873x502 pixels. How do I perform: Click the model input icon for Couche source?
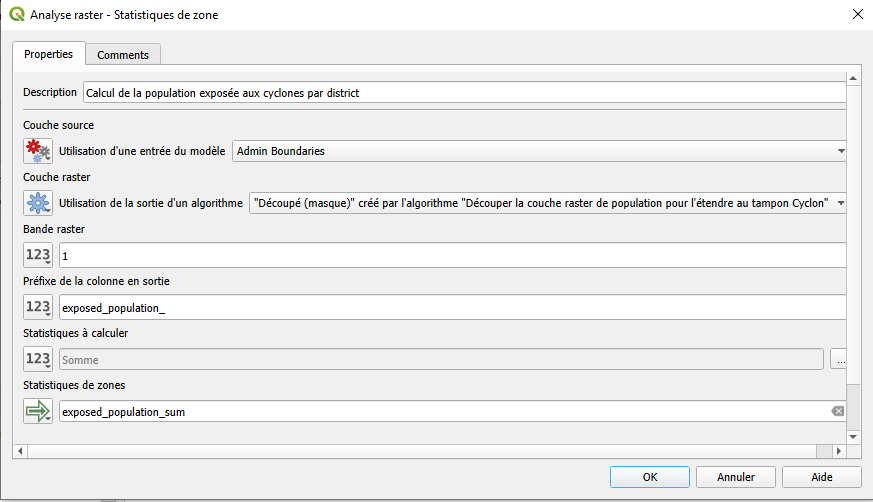(x=38, y=151)
